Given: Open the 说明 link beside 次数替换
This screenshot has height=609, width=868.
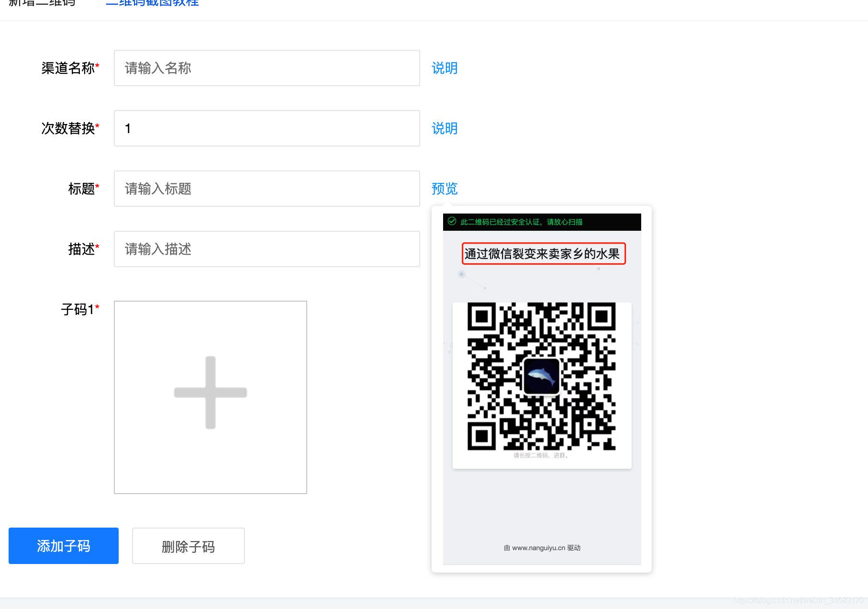Looking at the screenshot, I should coord(445,128).
